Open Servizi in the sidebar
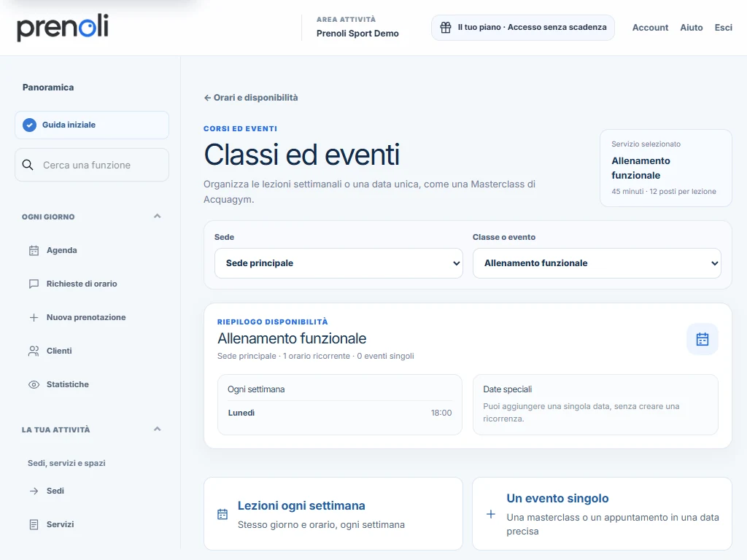 (60, 524)
